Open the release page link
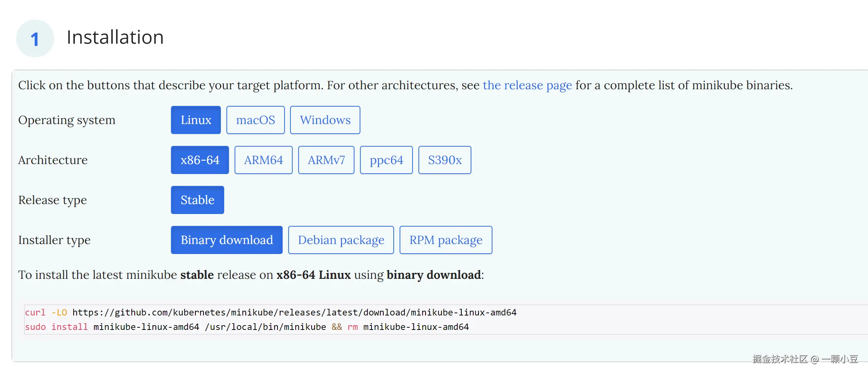The width and height of the screenshot is (868, 374). click(527, 85)
